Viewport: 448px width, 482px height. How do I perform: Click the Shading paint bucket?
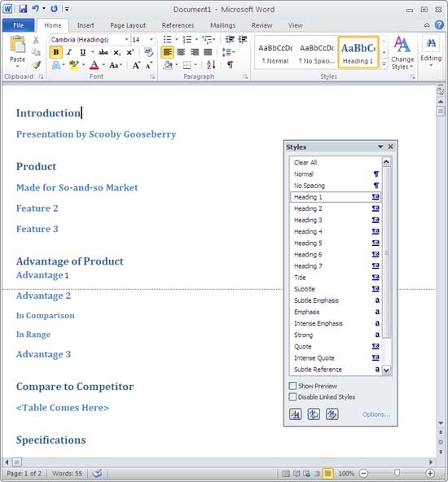tap(168, 65)
